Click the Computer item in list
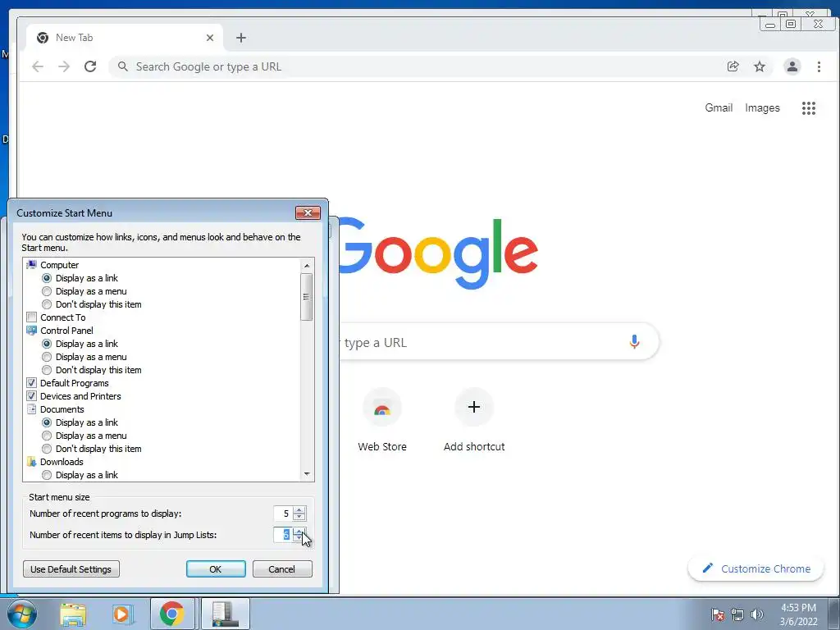This screenshot has width=840, height=630. tap(59, 265)
